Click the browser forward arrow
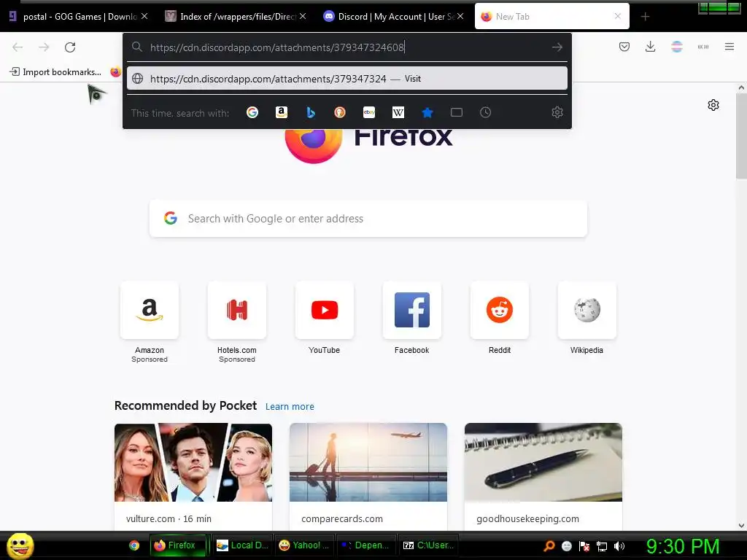747x560 pixels. (44, 47)
